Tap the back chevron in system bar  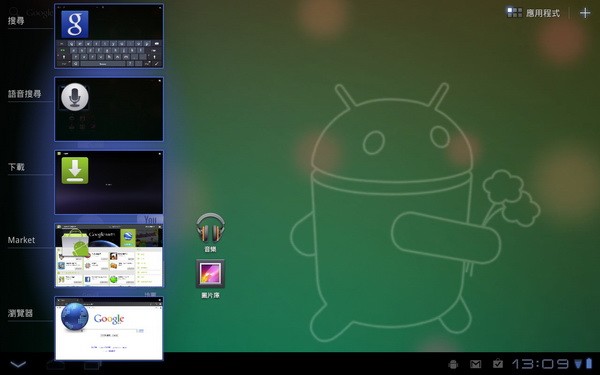(x=18, y=364)
